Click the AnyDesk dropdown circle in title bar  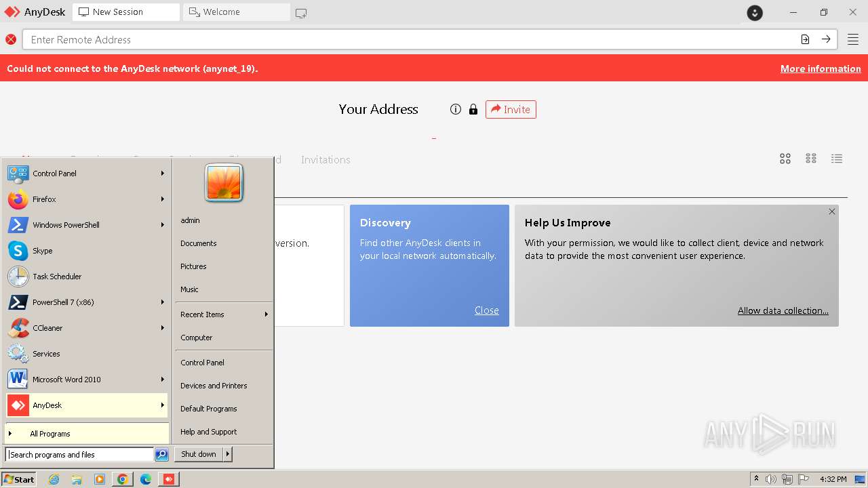tap(755, 12)
